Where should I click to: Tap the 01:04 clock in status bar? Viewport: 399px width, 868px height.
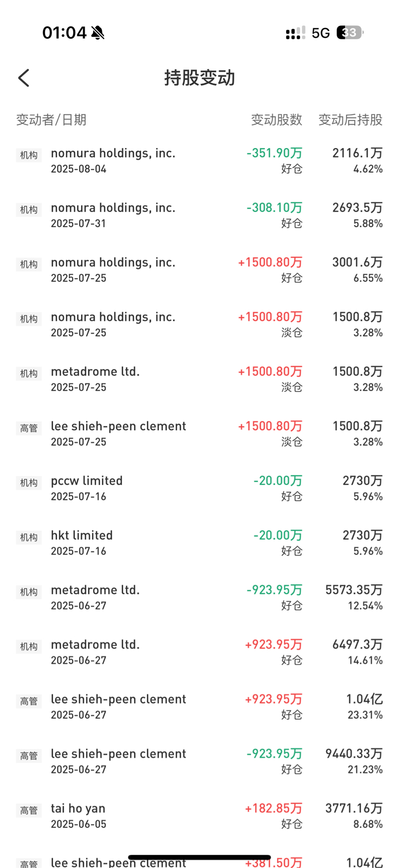[x=64, y=33]
